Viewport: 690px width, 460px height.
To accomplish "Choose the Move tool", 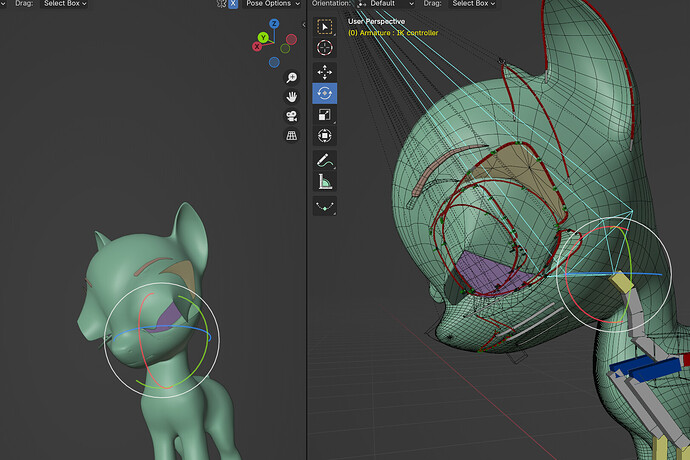I will click(325, 72).
